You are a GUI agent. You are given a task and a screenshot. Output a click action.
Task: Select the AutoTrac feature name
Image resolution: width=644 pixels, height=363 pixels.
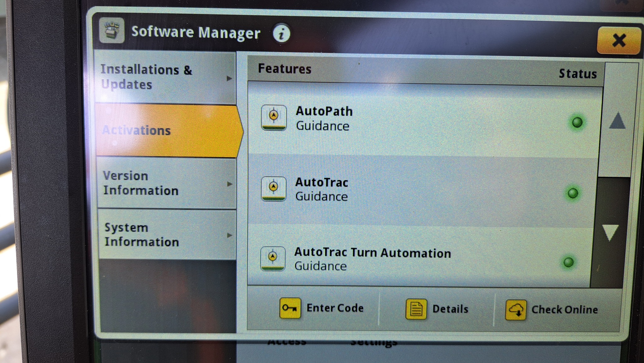[x=322, y=182]
